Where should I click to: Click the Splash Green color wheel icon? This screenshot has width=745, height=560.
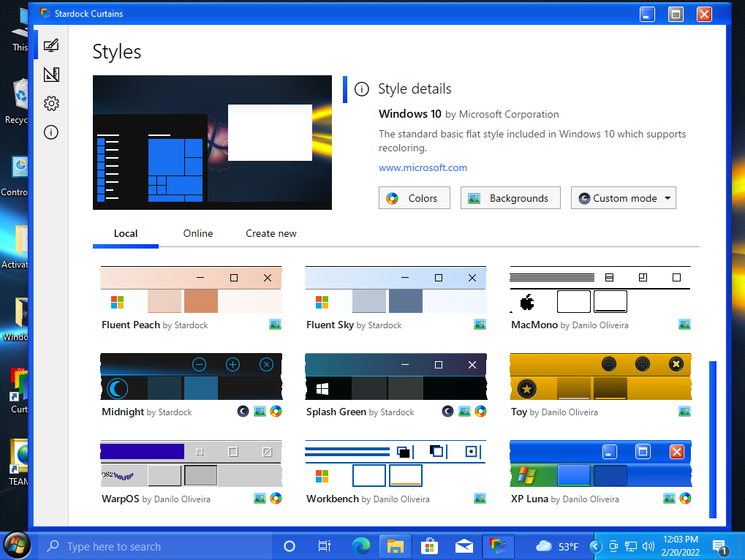pyautogui.click(x=481, y=412)
